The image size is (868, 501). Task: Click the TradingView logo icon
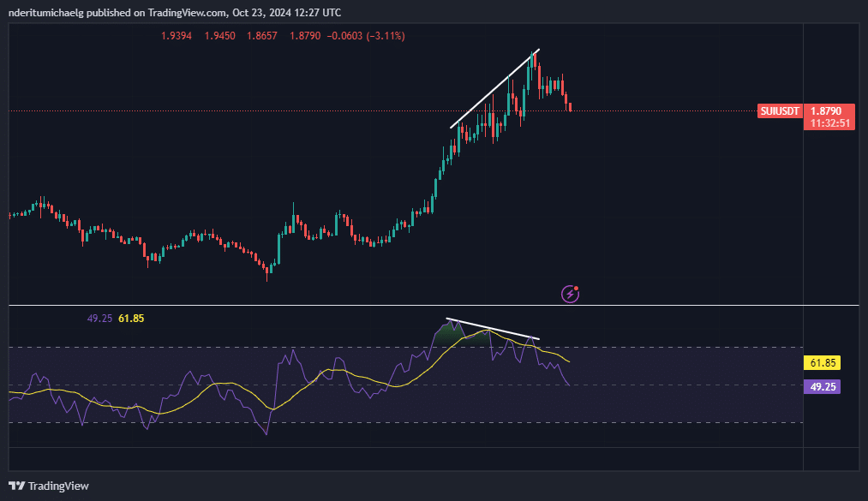(16, 486)
